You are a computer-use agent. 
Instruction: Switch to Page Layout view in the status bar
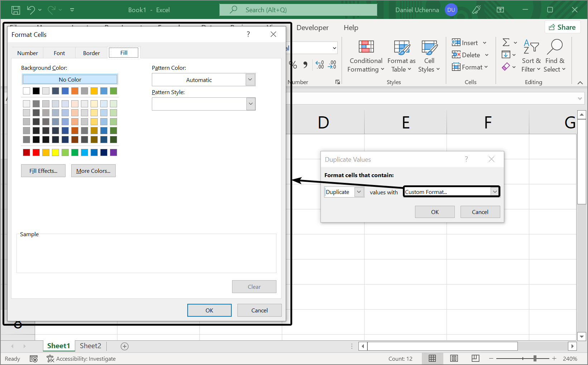pos(454,359)
